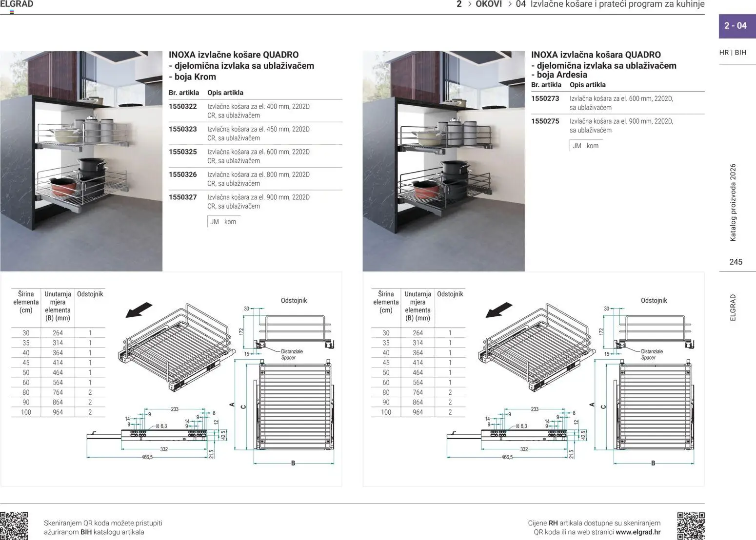Click 'Skeniranjem QR koda možete pristupiti' footer text
Viewport: 756px width, 540px height.
pos(103,523)
